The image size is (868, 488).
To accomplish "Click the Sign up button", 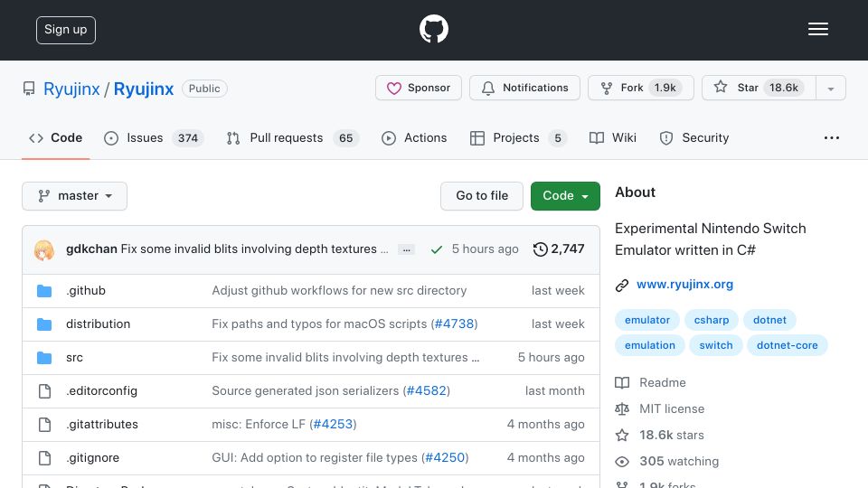I will tap(66, 30).
